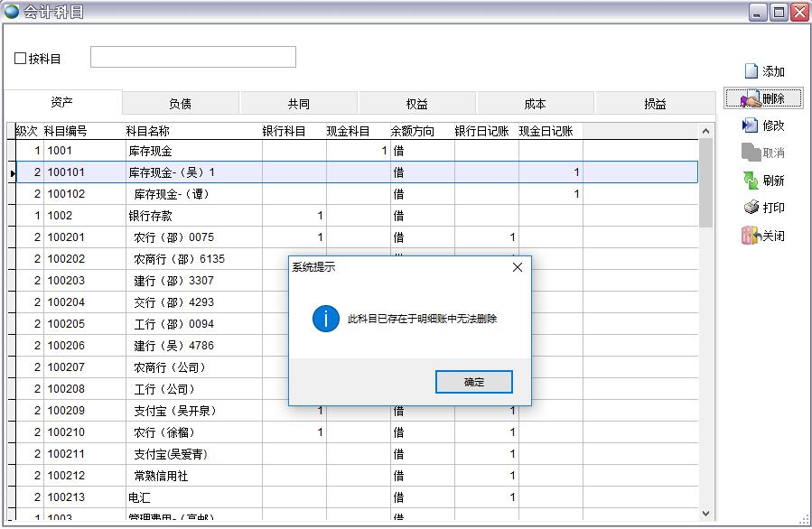Click the 关闭 (Close) door icon
This screenshot has width=812, height=529.
pyautogui.click(x=751, y=236)
